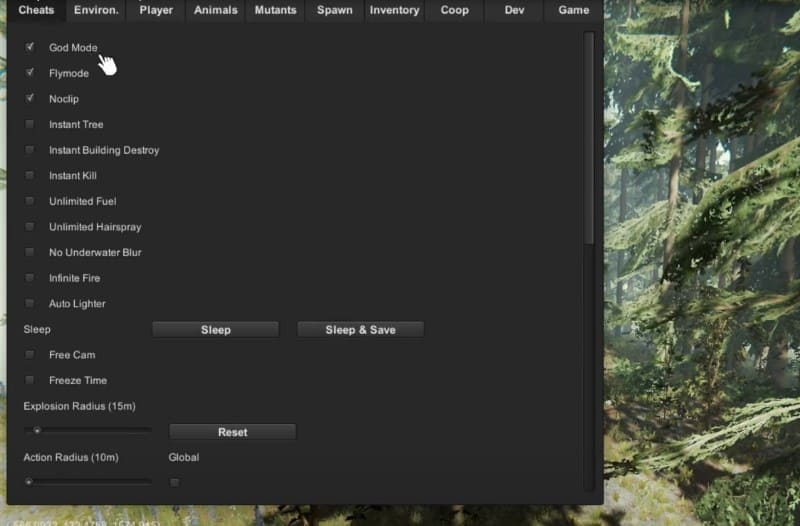Tick the Global checkbox
The height and width of the screenshot is (526, 800).
coord(174,482)
